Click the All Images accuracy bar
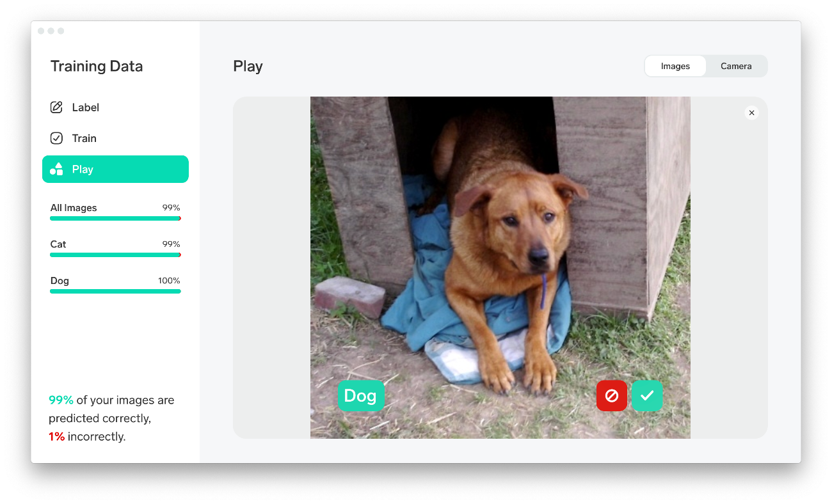 pyautogui.click(x=115, y=219)
